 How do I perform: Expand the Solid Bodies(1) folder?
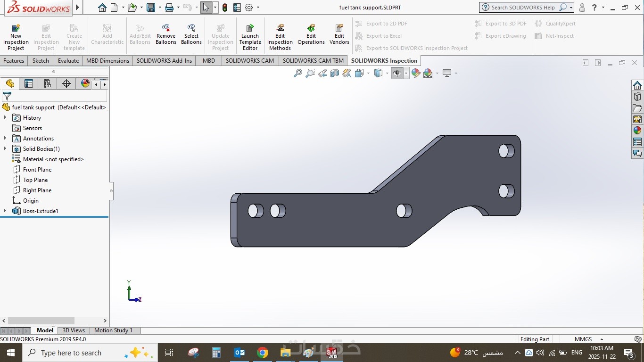point(5,149)
